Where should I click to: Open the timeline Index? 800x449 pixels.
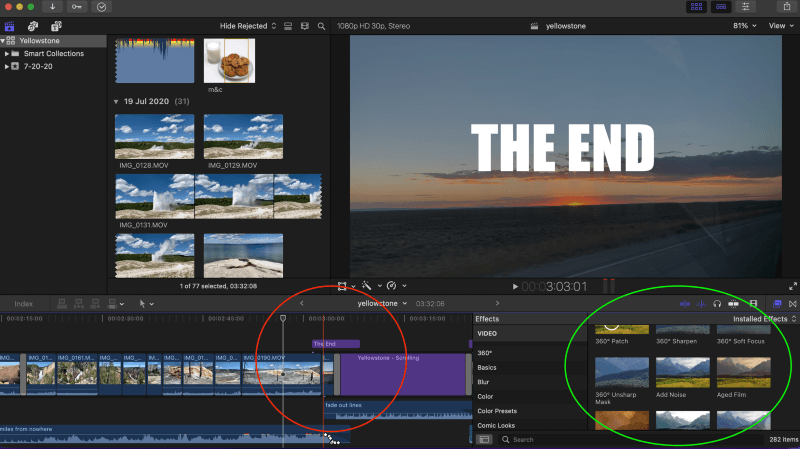point(23,304)
